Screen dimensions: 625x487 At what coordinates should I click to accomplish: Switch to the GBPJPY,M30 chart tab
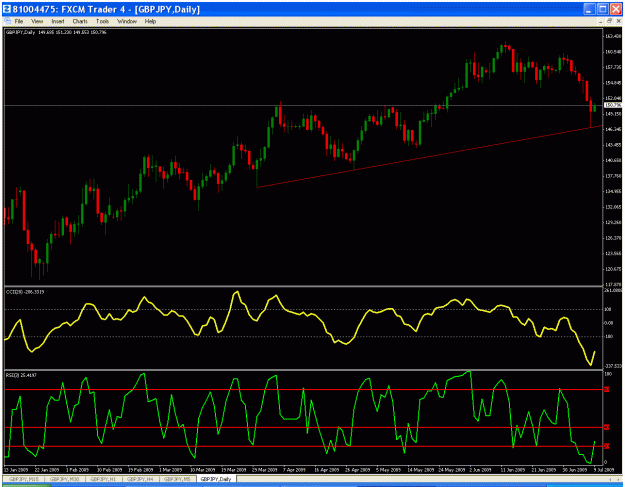click(64, 479)
